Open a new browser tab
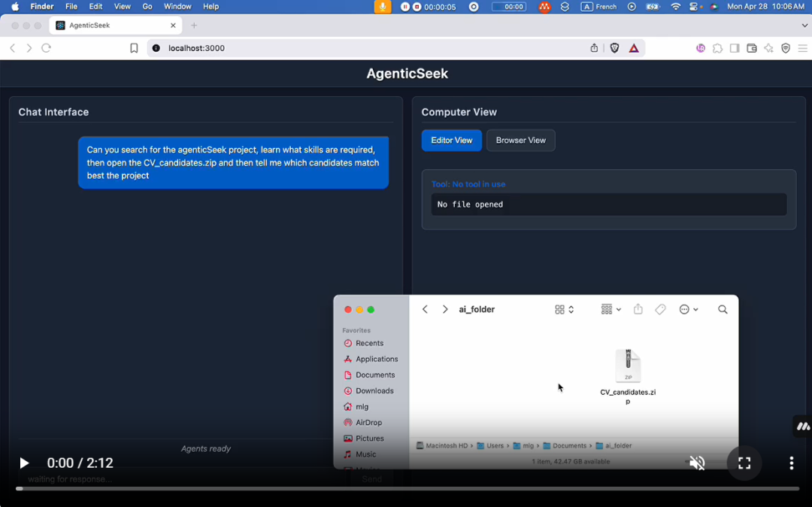This screenshot has height=507, width=812. click(x=194, y=26)
